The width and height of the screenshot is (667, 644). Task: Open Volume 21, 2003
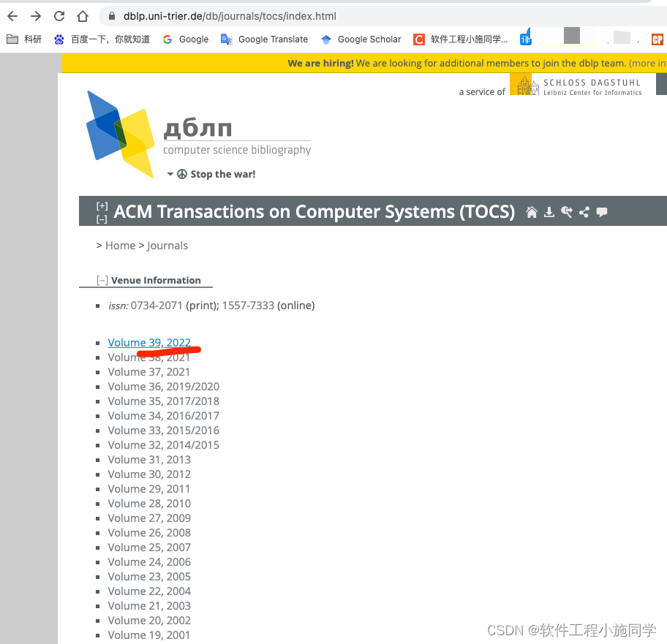pos(149,606)
